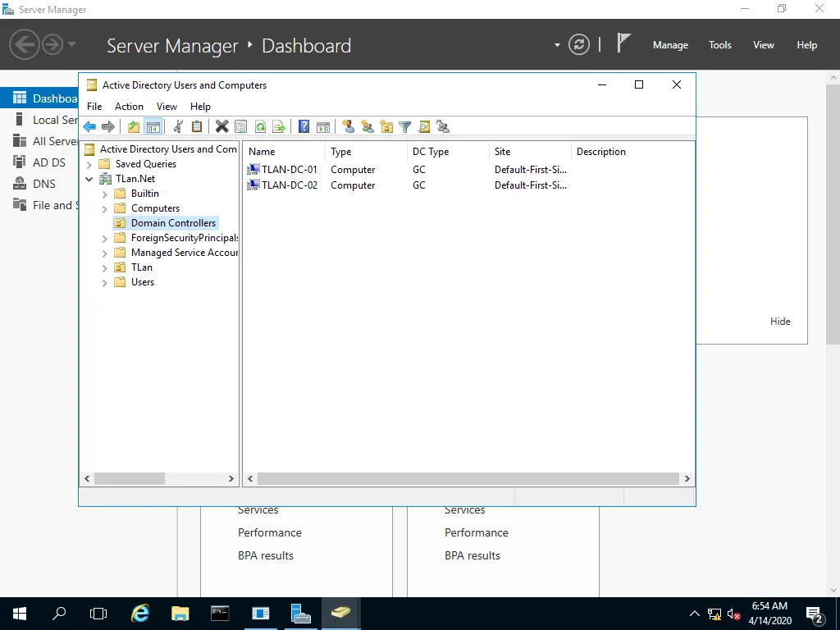Click the blue question mark Help icon
Image resolution: width=840 pixels, height=630 pixels.
(304, 127)
